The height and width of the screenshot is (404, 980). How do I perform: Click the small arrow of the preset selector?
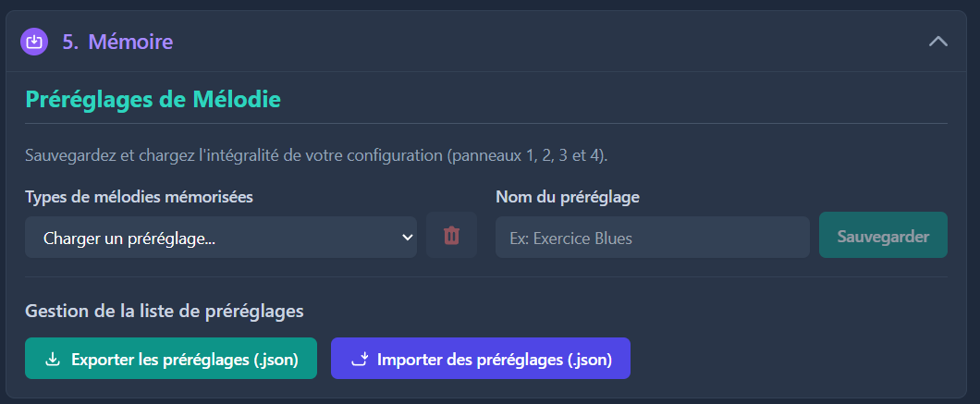point(407,238)
